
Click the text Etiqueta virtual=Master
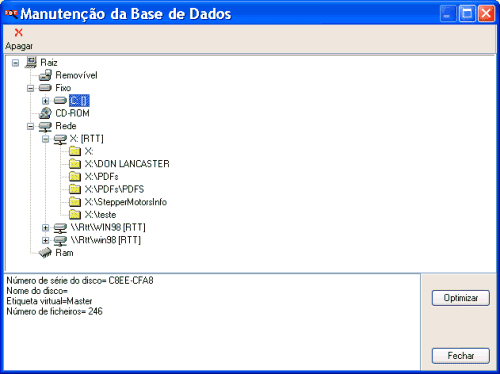pos(49,301)
